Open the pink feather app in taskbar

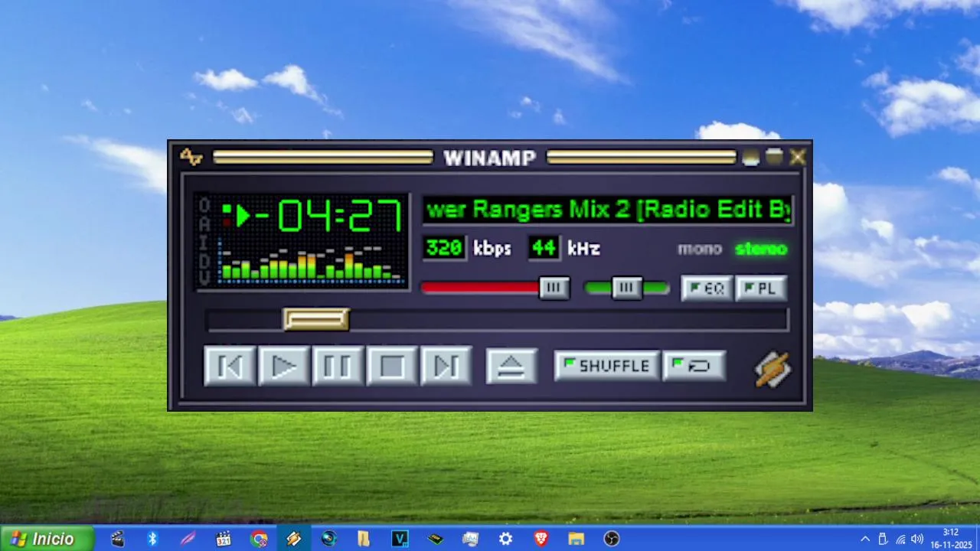click(188, 539)
